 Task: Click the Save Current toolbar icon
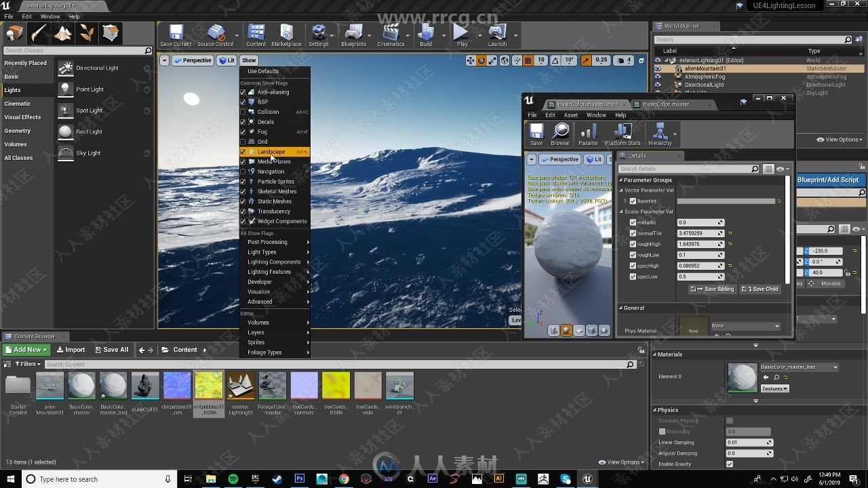[176, 35]
